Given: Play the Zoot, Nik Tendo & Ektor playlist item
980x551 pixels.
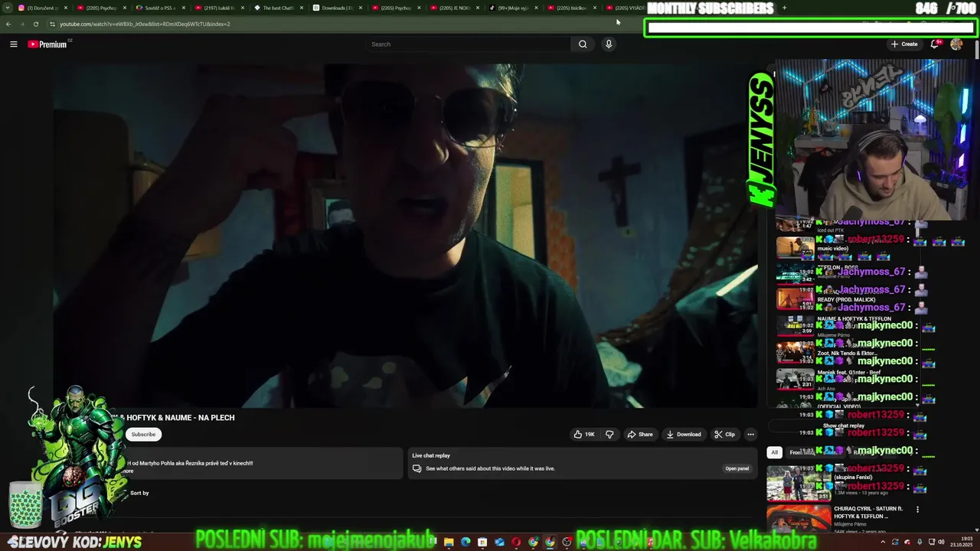Looking at the screenshot, I should [848, 354].
